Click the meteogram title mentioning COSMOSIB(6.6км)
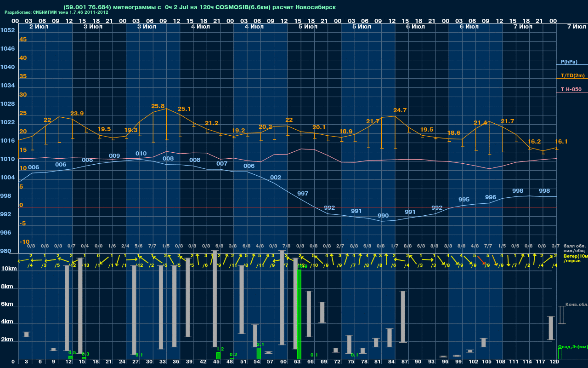The height and width of the screenshot is (368, 588). click(200, 7)
